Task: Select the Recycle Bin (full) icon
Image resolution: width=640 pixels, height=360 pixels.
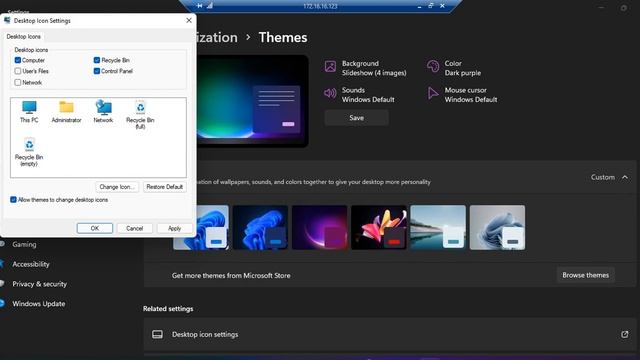Action: pyautogui.click(x=140, y=115)
